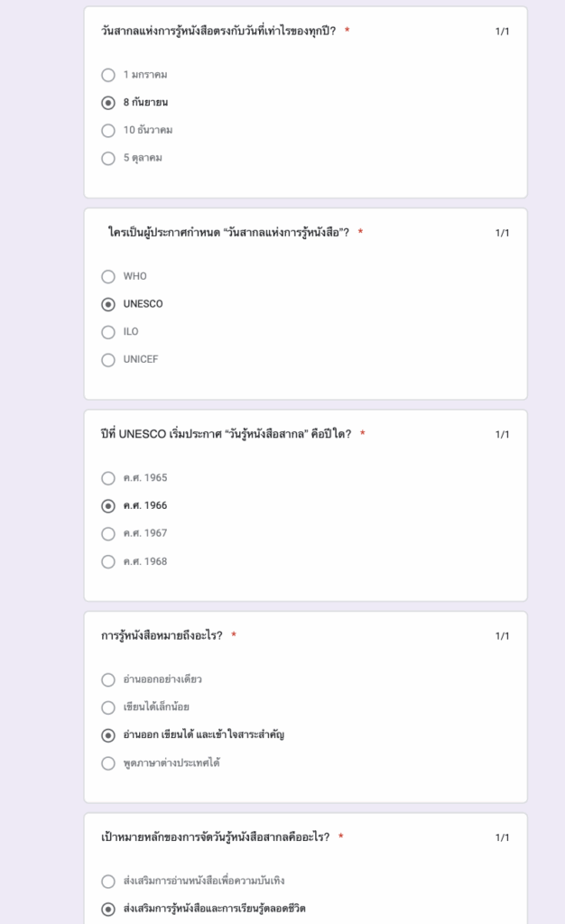
Task: Pick the 'ค.ศ. 1967' answer
Action: [108, 534]
